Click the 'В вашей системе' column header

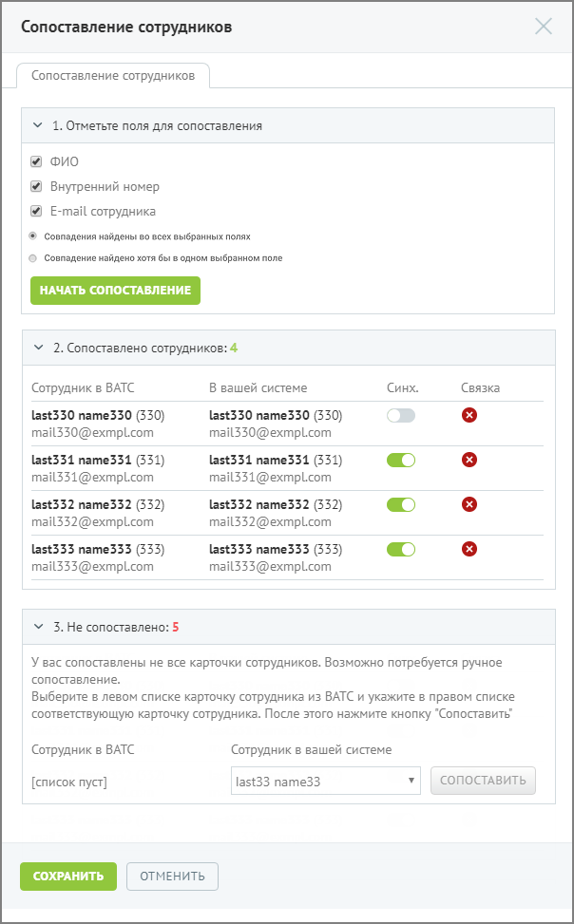coord(258,387)
